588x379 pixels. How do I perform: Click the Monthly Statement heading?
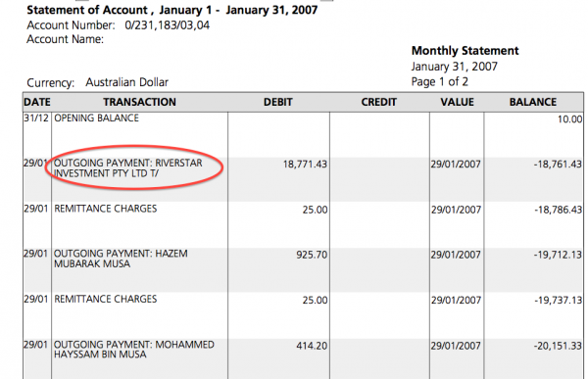(465, 51)
